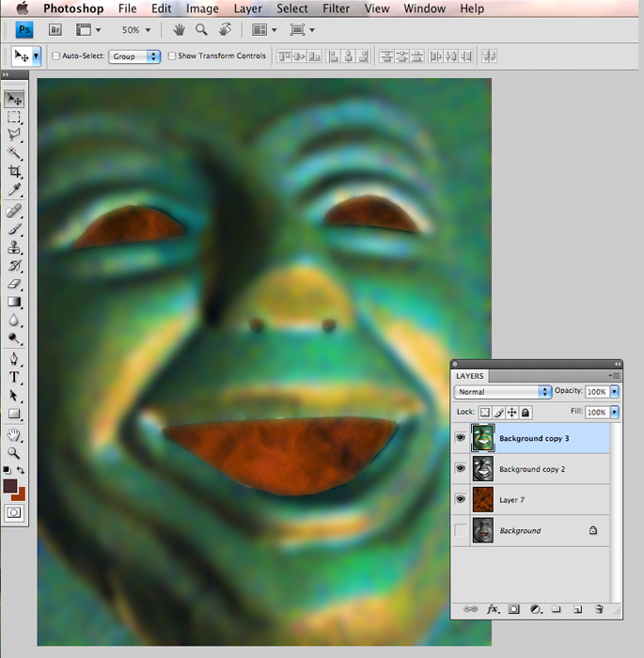Add a layer mask
The width and height of the screenshot is (644, 658).
coord(514,609)
